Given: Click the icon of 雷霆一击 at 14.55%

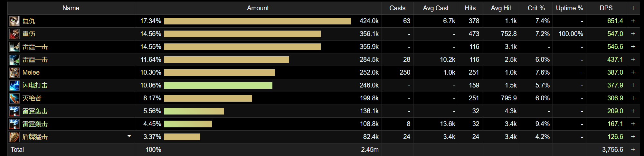Looking at the screenshot, I should (14, 47).
